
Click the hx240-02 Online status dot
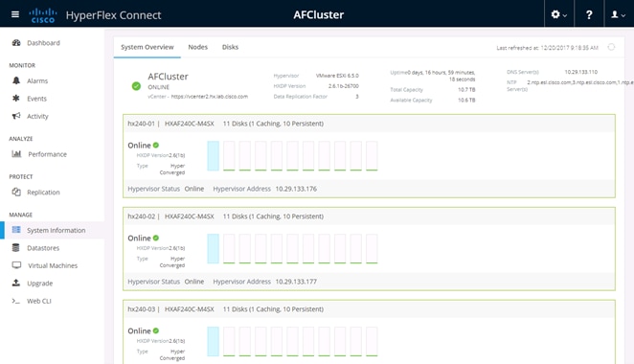(x=156, y=238)
